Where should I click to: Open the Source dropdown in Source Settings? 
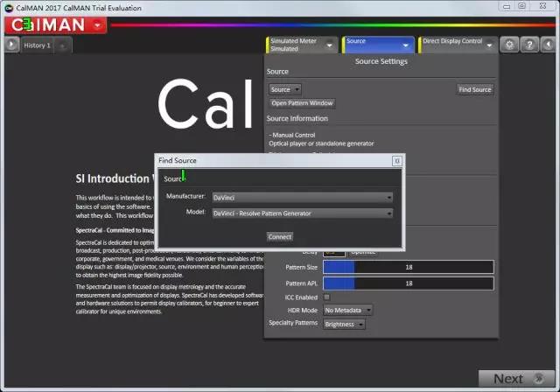click(x=285, y=89)
